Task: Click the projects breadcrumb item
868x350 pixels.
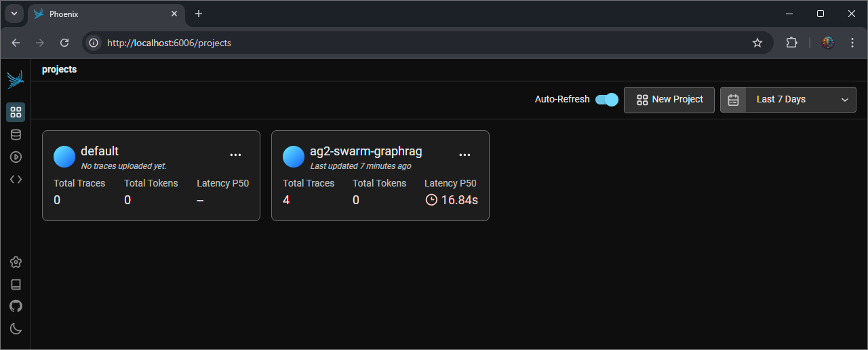Action: (x=59, y=69)
